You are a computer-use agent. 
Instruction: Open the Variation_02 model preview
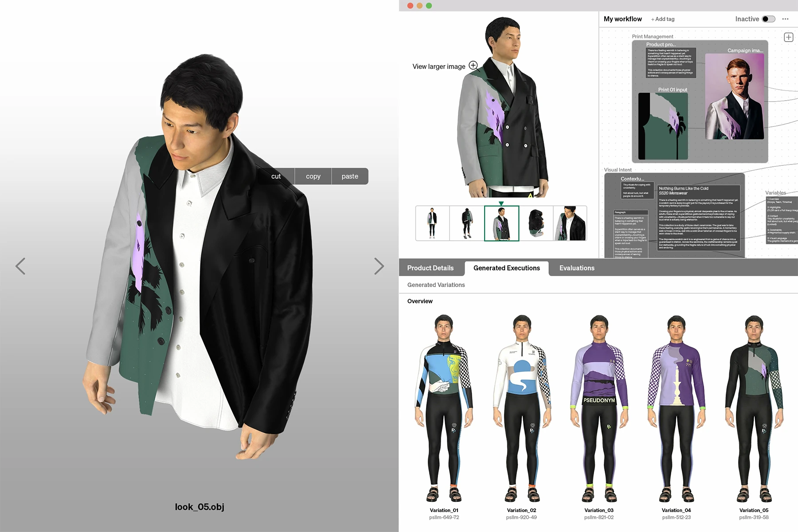click(522, 408)
